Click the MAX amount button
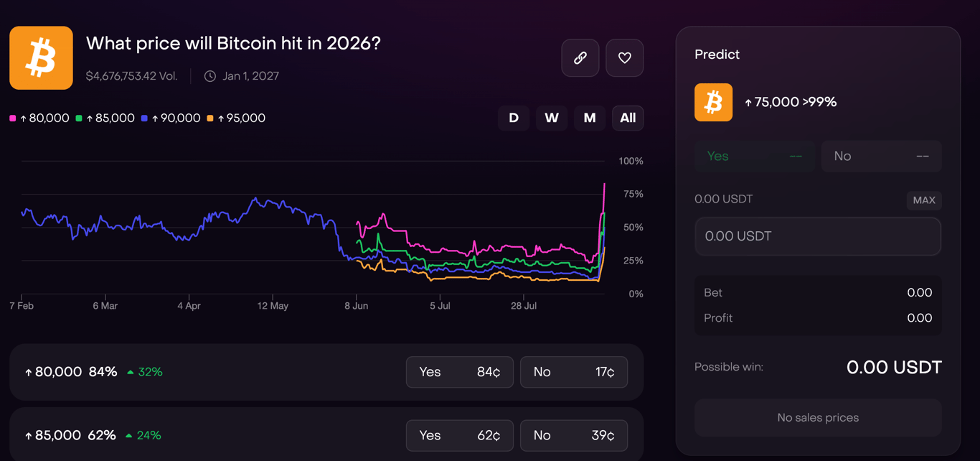The height and width of the screenshot is (461, 980). (924, 200)
